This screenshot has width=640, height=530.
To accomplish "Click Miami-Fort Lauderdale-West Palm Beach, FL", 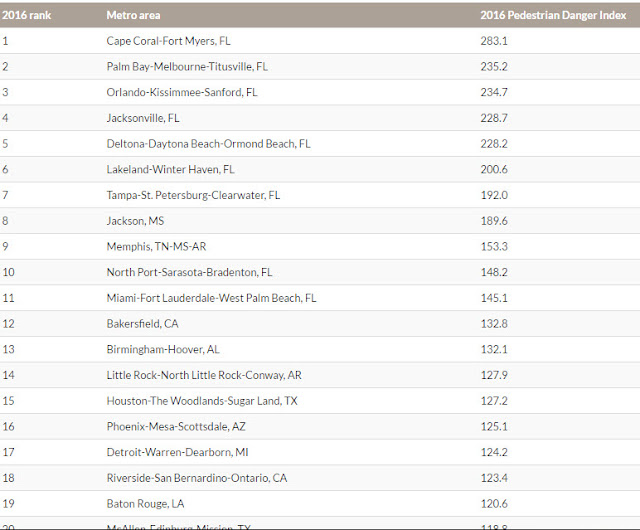I will point(211,298).
